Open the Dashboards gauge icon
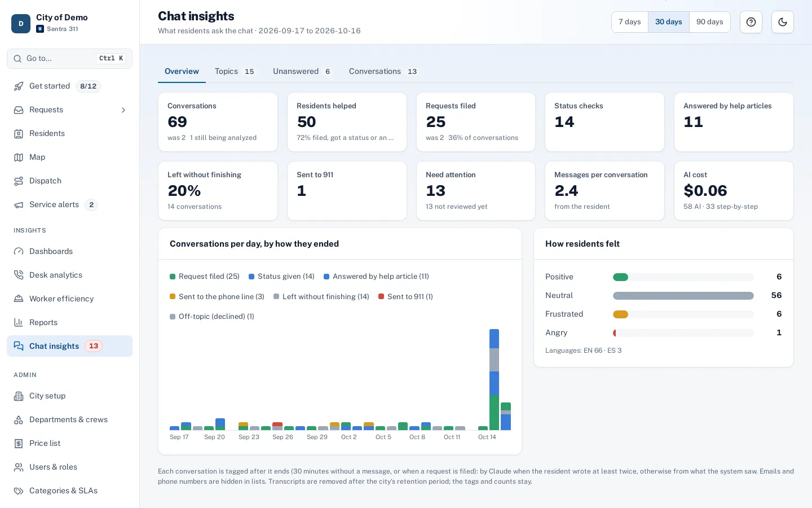Viewport: 812px width, 508px height. point(19,252)
